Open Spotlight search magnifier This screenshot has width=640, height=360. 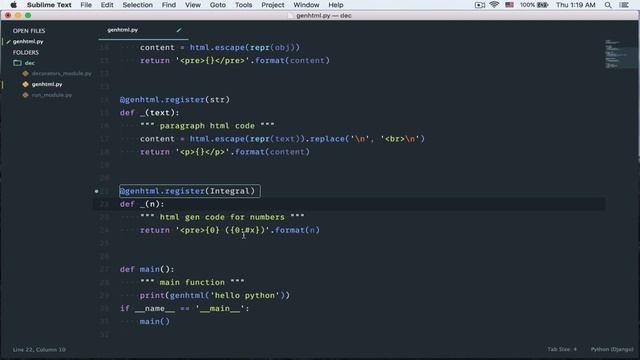coord(608,5)
